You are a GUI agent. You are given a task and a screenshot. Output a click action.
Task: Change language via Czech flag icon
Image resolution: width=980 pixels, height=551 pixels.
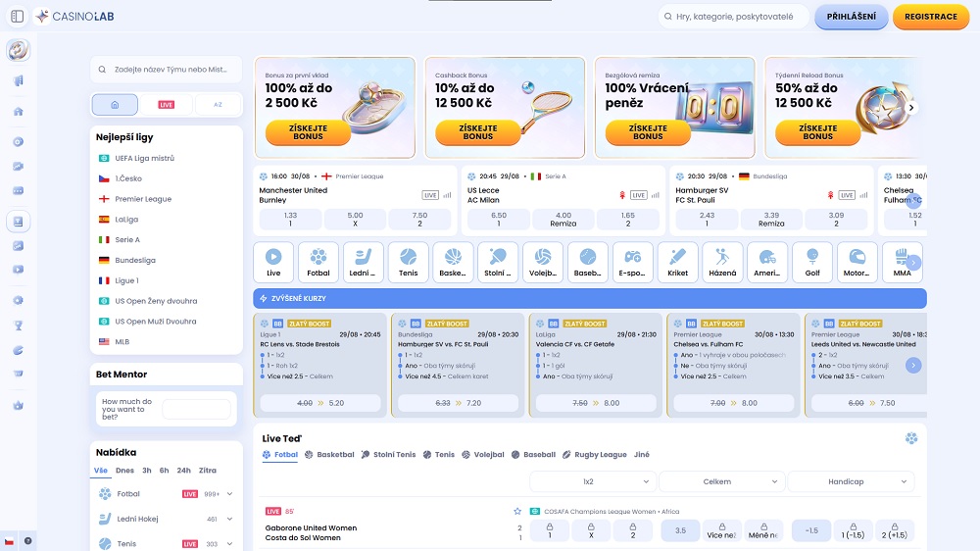coord(10,541)
